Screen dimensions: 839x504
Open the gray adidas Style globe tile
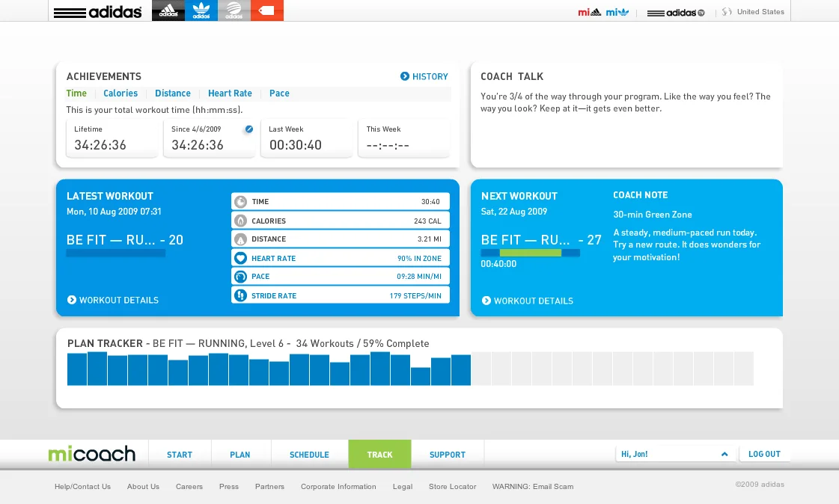(x=234, y=10)
